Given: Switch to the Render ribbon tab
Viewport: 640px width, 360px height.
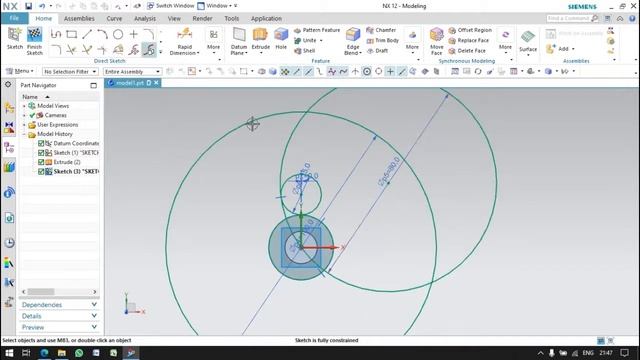Looking at the screenshot, I should tap(202, 18).
